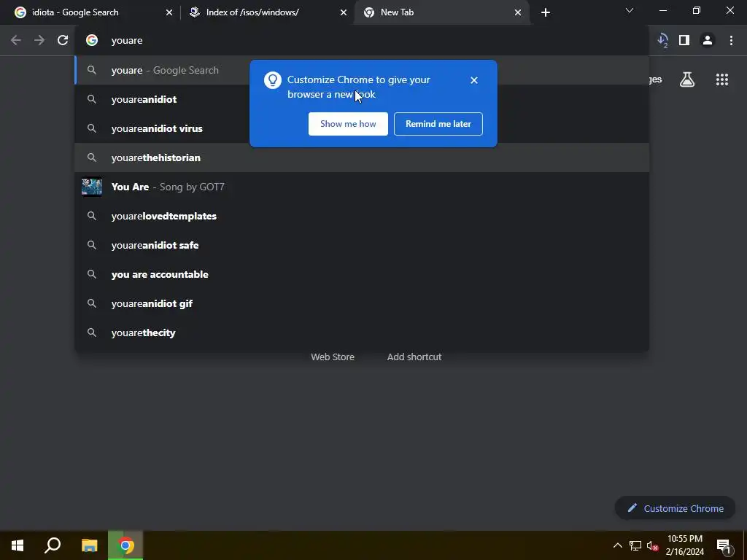
Task: Choose the 'youarelovedtemplates' suggestion
Action: pos(362,216)
